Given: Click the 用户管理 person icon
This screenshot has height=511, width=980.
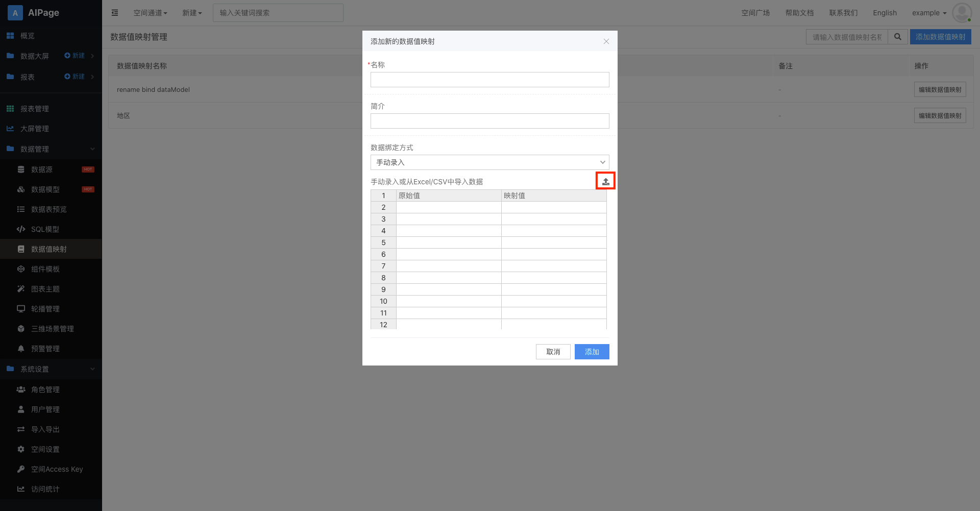Looking at the screenshot, I should click(21, 409).
